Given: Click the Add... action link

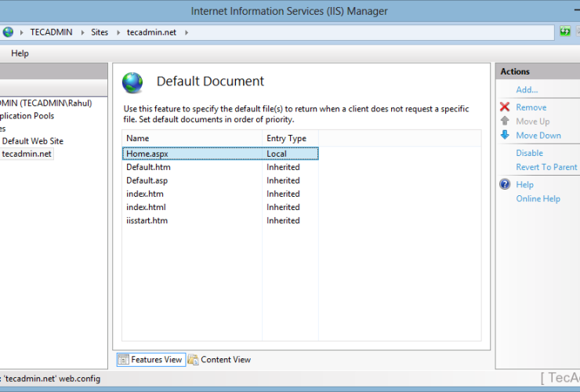Looking at the screenshot, I should tap(527, 90).
